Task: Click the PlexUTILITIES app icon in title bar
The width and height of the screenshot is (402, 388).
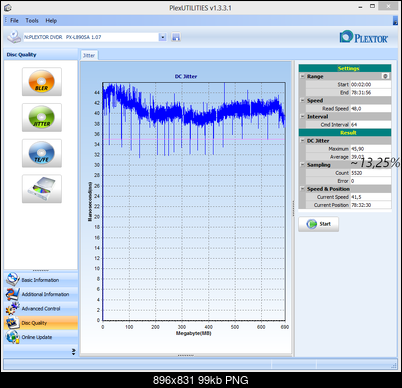Action: (8, 8)
